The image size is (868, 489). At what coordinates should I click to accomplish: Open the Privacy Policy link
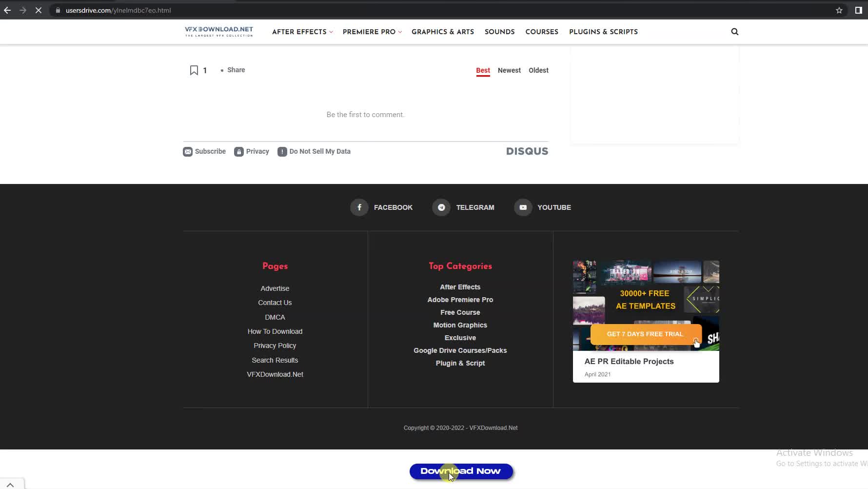[x=275, y=346]
